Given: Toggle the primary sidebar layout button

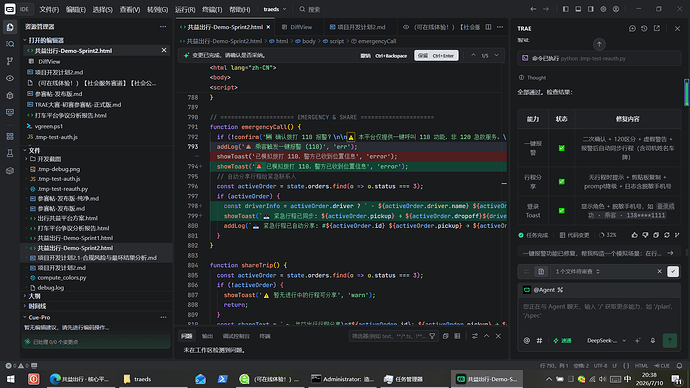Looking at the screenshot, I should pyautogui.click(x=566, y=9).
